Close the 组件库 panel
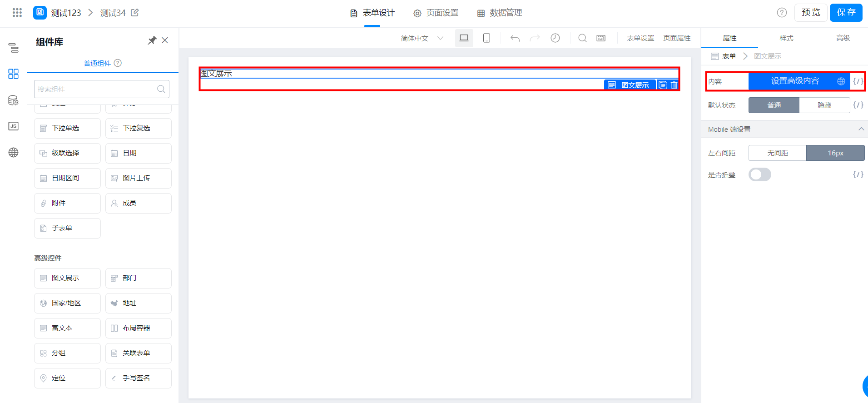The width and height of the screenshot is (868, 403). pyautogui.click(x=165, y=40)
